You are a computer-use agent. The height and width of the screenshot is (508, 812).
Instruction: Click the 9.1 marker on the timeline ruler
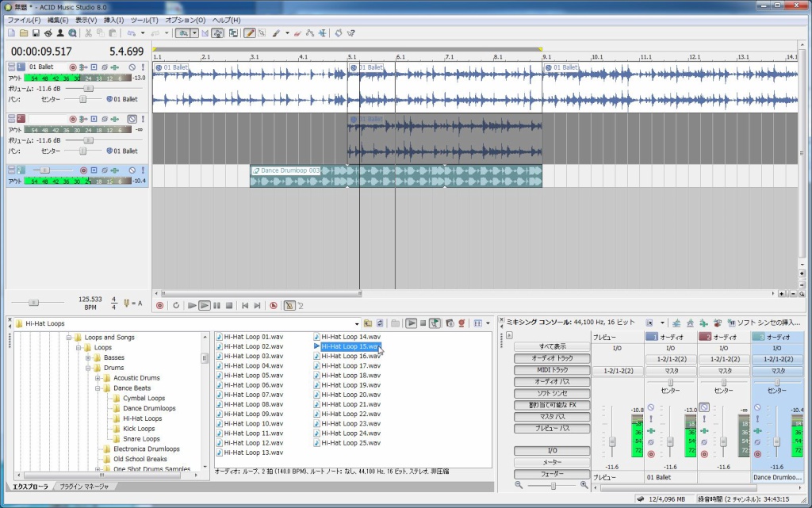tap(547, 57)
